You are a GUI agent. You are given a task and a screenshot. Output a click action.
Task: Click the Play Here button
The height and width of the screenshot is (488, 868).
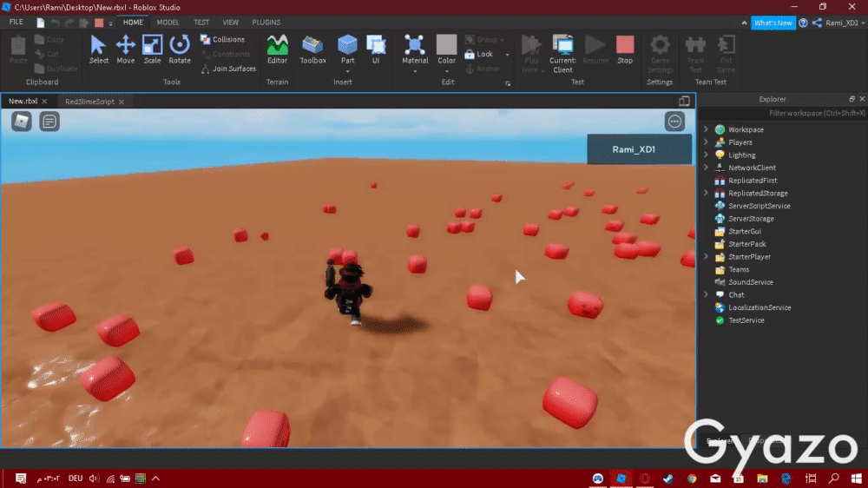(x=531, y=54)
